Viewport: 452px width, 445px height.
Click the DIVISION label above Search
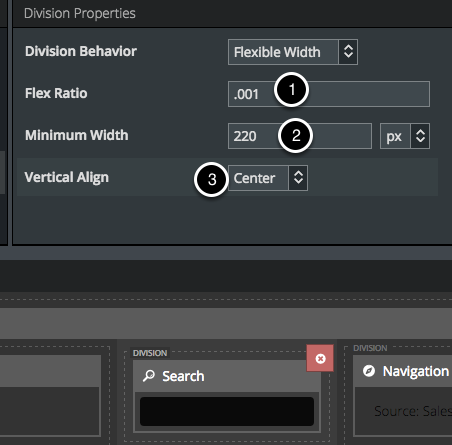tap(150, 353)
